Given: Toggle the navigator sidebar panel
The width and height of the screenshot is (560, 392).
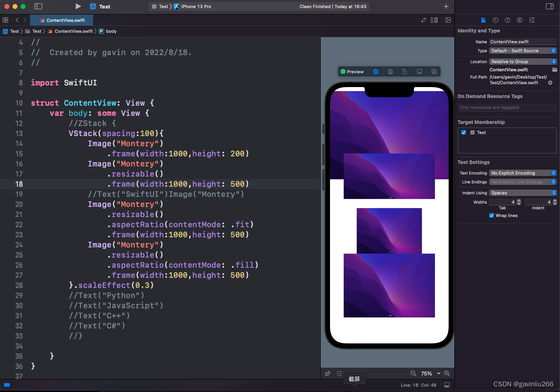Looking at the screenshot, I should point(38,6).
